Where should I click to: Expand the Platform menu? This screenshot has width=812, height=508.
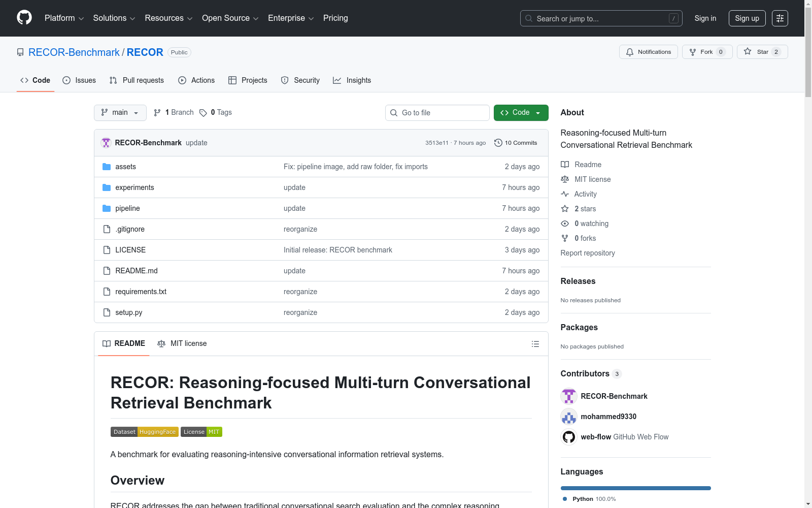pos(64,18)
